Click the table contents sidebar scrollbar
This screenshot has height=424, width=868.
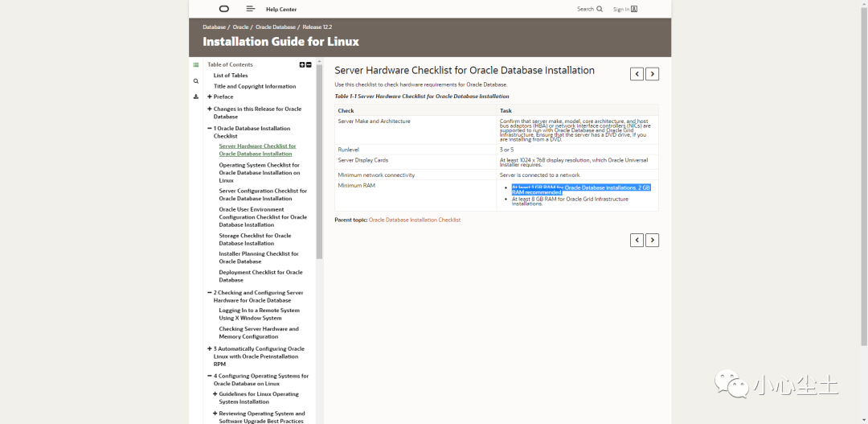click(319, 163)
